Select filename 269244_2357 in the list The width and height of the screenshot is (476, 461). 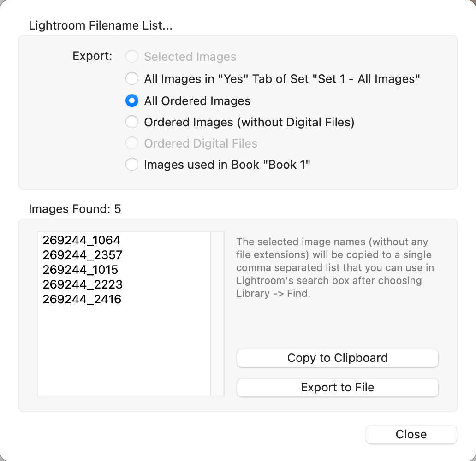coord(83,255)
